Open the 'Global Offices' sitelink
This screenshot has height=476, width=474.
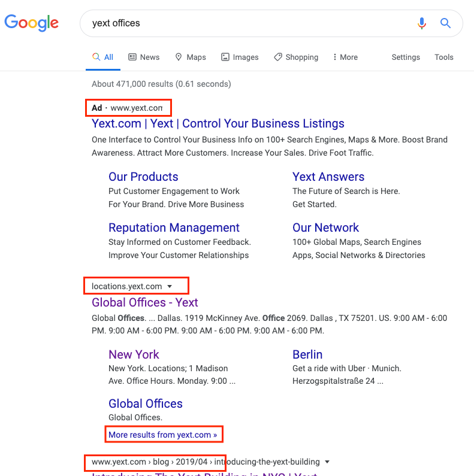coord(146,404)
